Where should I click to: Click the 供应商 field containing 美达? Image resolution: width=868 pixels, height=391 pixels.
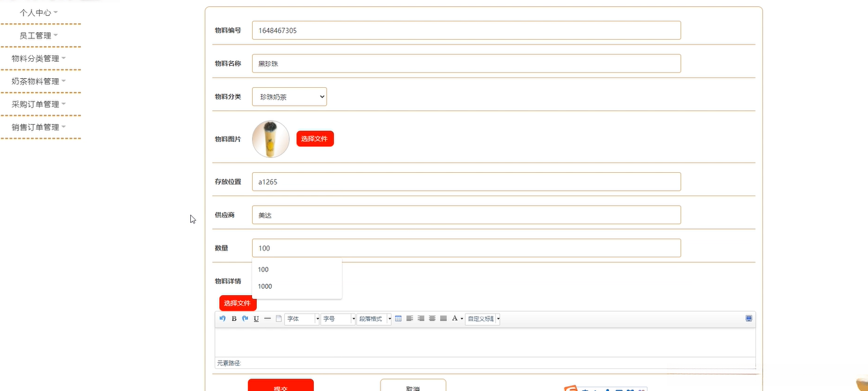466,215
